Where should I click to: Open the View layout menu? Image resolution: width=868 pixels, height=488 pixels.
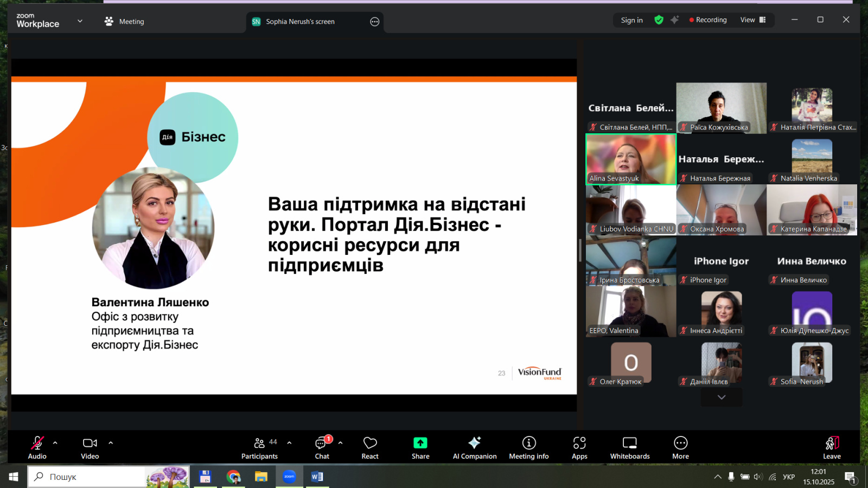pos(753,20)
